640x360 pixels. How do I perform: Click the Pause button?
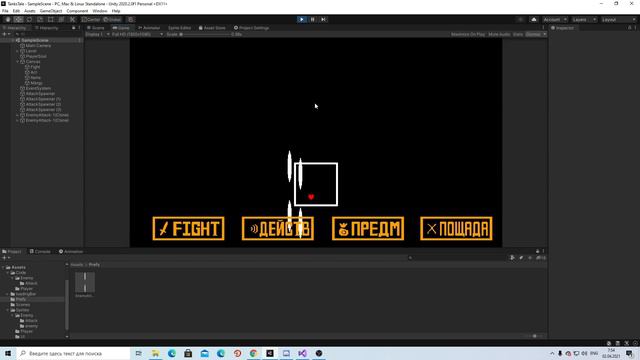(313, 19)
